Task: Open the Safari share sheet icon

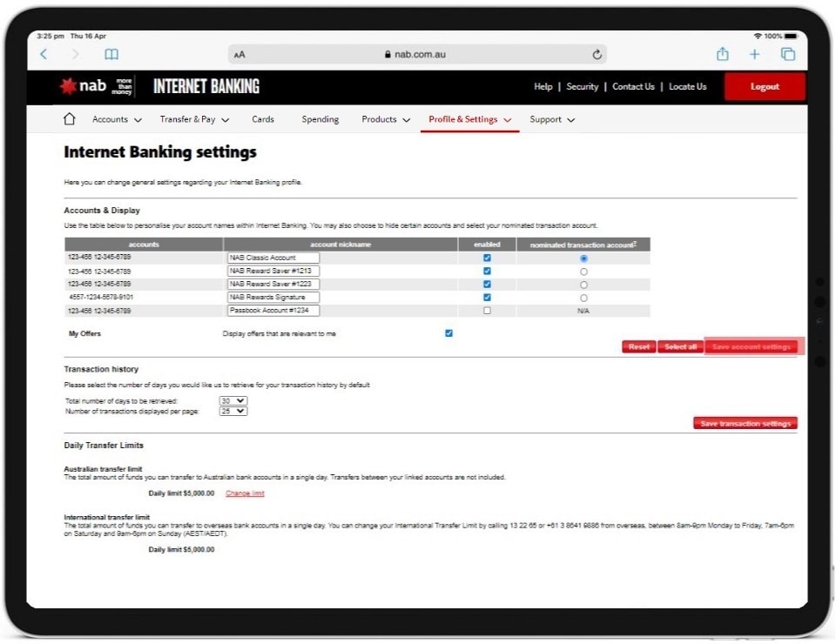Action: click(x=722, y=54)
